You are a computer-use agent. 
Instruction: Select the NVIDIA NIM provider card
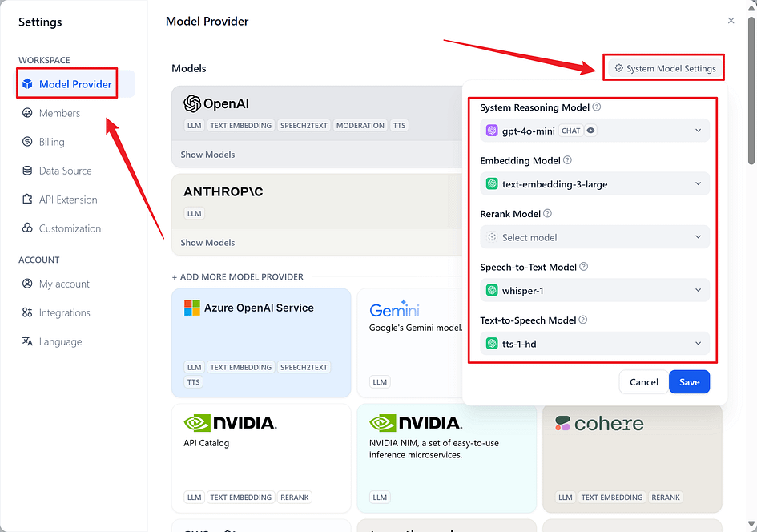[x=446, y=458]
